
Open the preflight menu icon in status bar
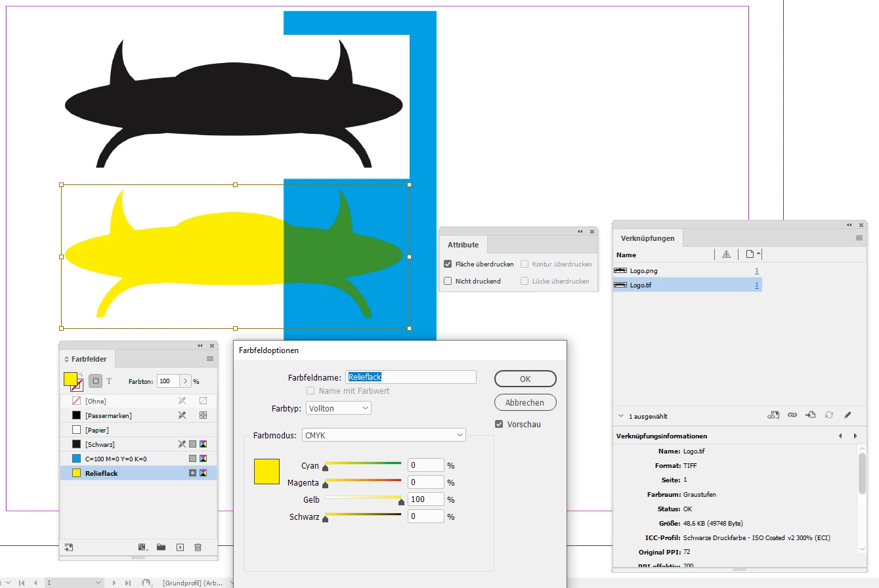(x=147, y=583)
